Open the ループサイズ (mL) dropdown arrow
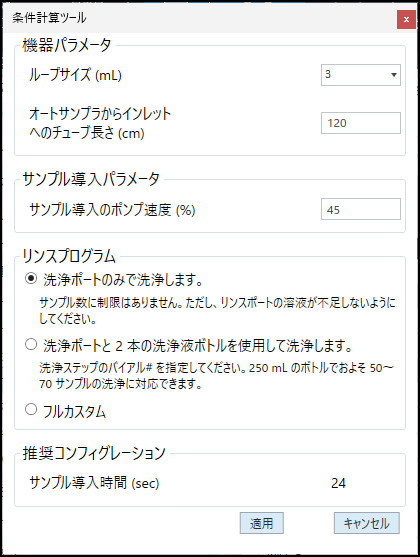This screenshot has width=420, height=557. (x=393, y=75)
